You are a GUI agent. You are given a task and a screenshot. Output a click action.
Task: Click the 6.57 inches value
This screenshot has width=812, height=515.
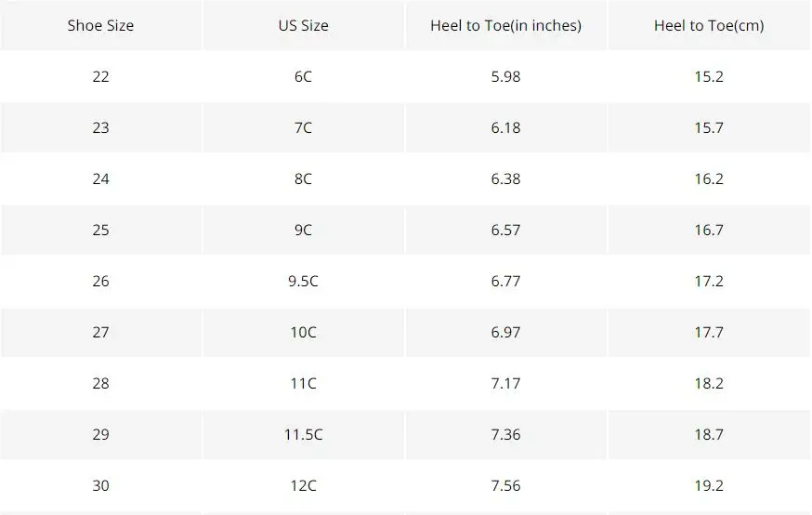(506, 230)
